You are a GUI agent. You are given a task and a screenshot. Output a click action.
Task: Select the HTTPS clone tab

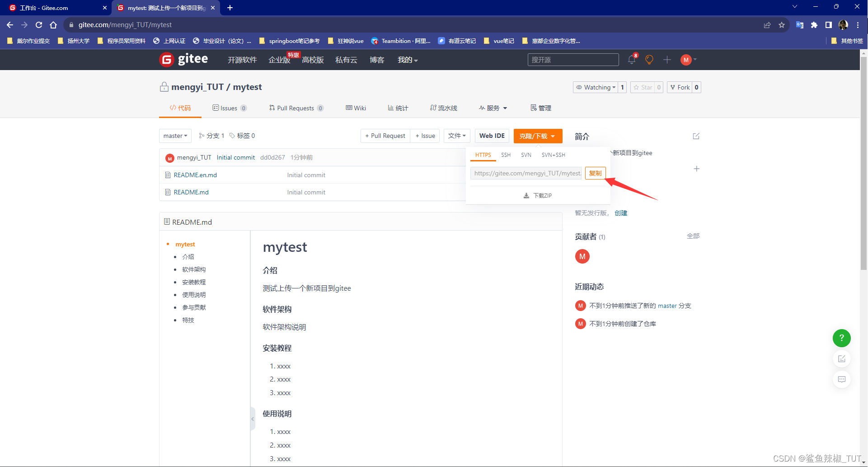[483, 155]
